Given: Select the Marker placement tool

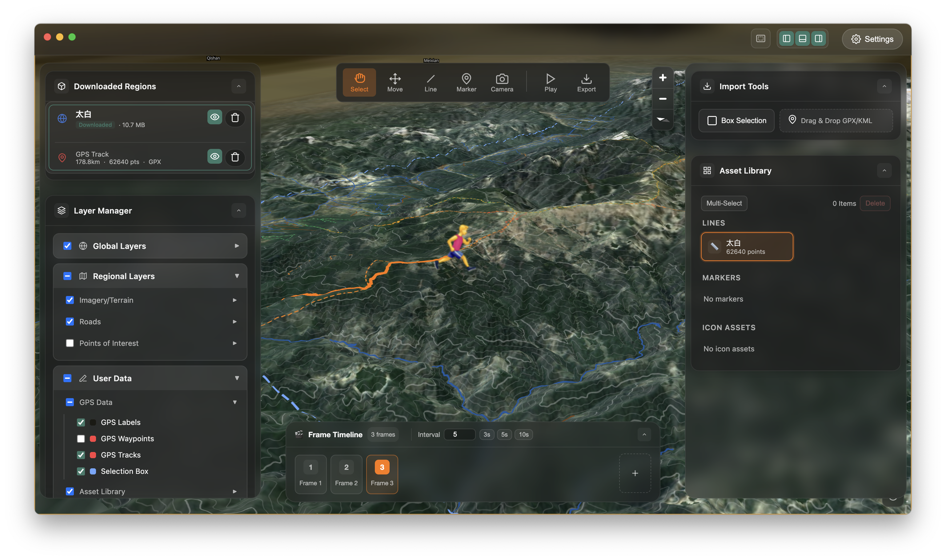Looking at the screenshot, I should tap(466, 82).
